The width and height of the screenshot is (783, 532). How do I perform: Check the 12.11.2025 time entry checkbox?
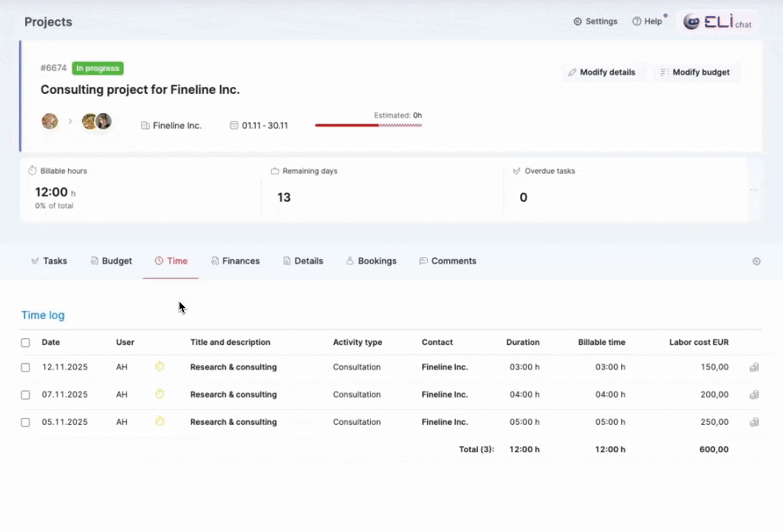coord(26,367)
